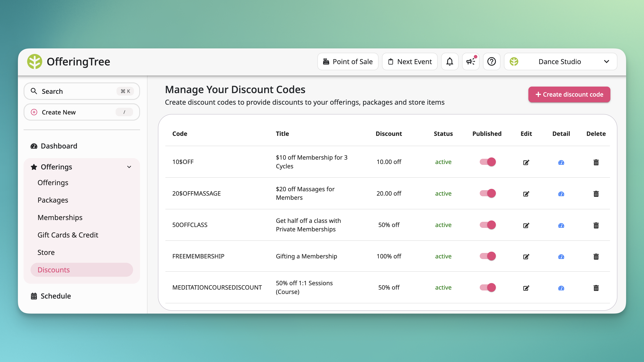The height and width of the screenshot is (362, 644).
Task: View detail for MEDITATIONCOURSEDISCOUNT code
Action: pos(561,288)
